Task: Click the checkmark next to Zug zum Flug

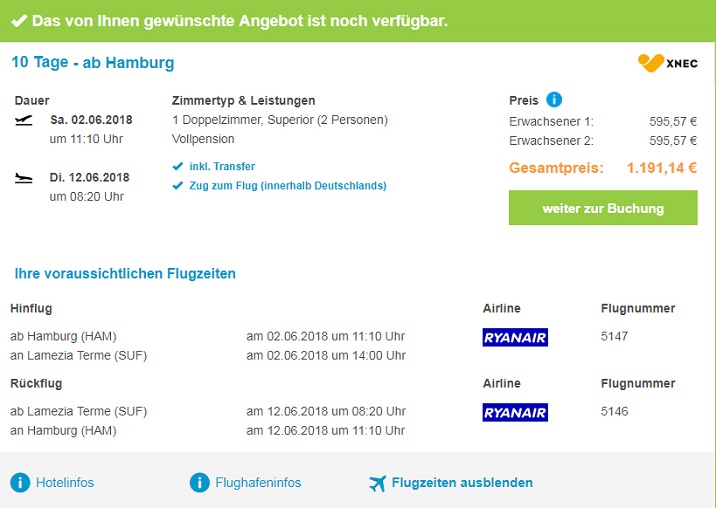Action: click(x=177, y=185)
